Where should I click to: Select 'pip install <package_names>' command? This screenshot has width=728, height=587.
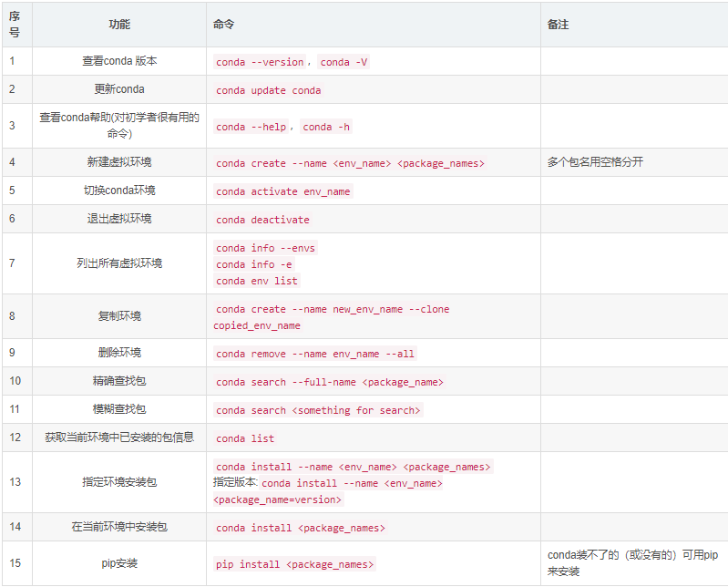pyautogui.click(x=295, y=564)
